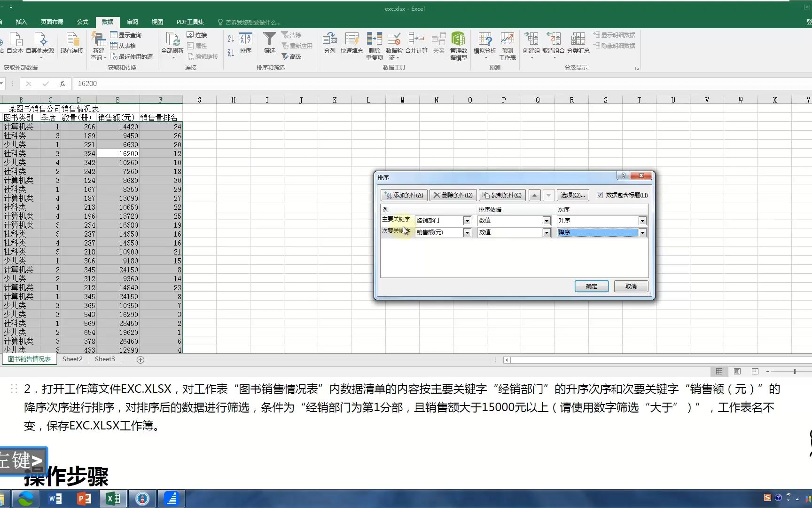Open primary key sort-on 数值 dropdown
Viewport: 812px width, 508px height.
(547, 221)
